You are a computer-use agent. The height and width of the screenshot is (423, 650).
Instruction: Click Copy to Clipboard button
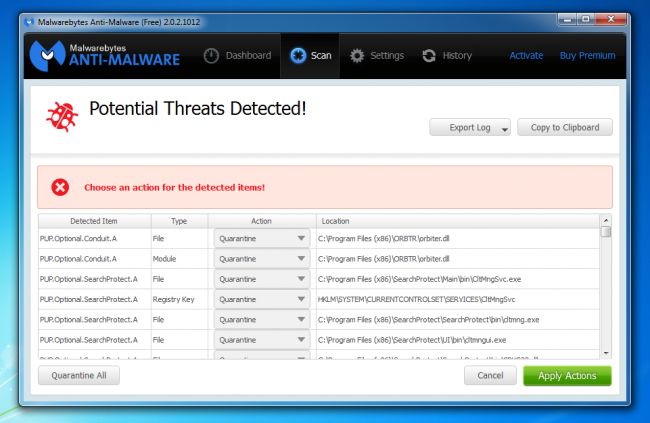coord(565,127)
